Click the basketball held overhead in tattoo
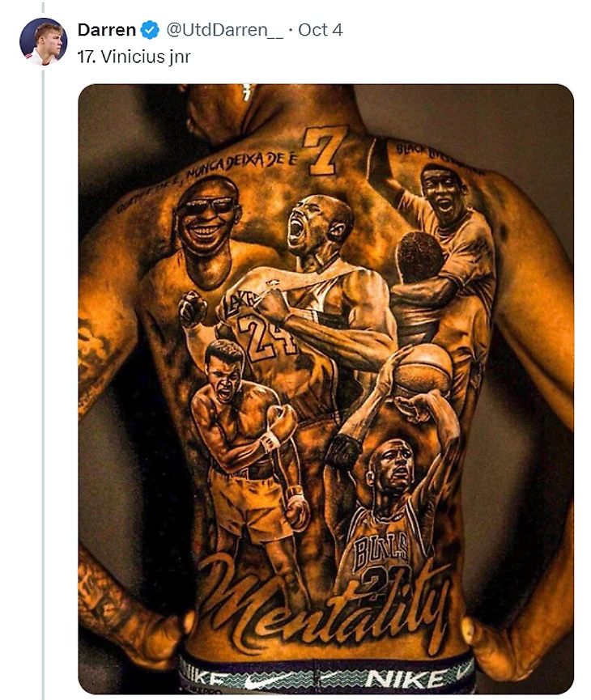This screenshot has height=700, width=591. click(424, 370)
